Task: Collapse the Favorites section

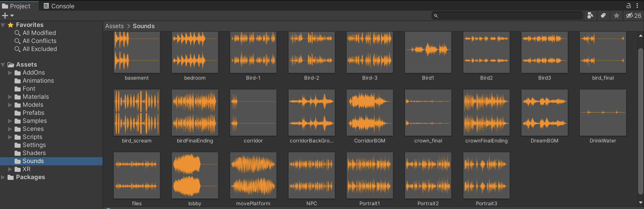Action: coord(3,25)
